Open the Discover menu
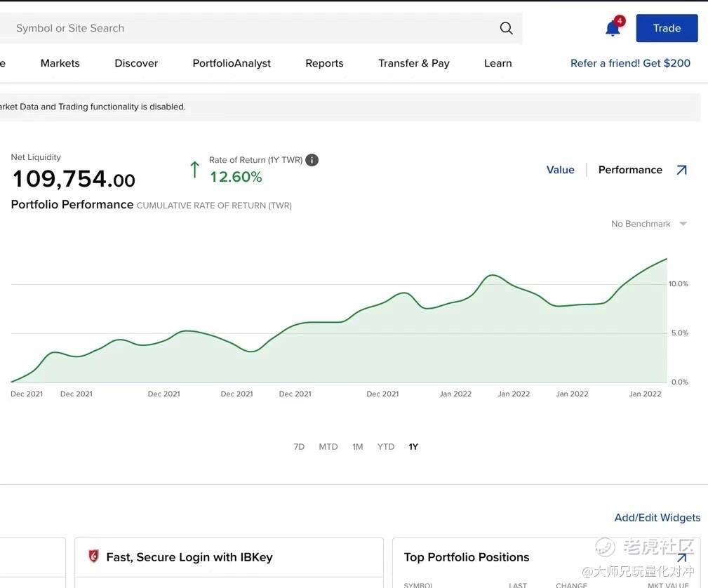The height and width of the screenshot is (588, 708). click(136, 63)
